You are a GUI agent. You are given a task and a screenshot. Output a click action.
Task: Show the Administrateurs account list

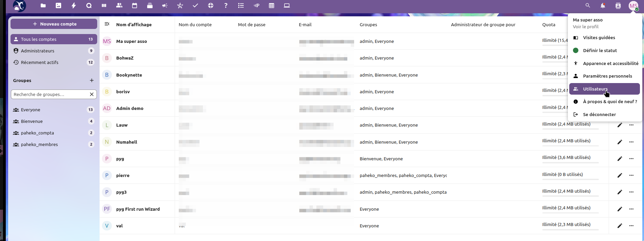point(37,51)
